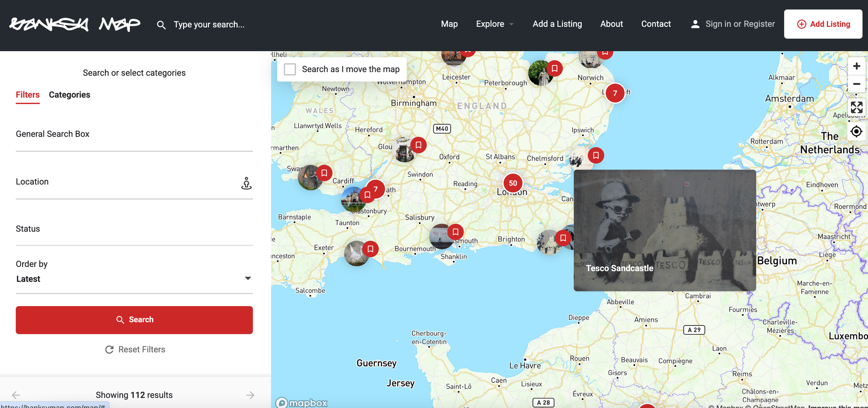Click the geolocation pin icon in Location field

[x=247, y=183]
